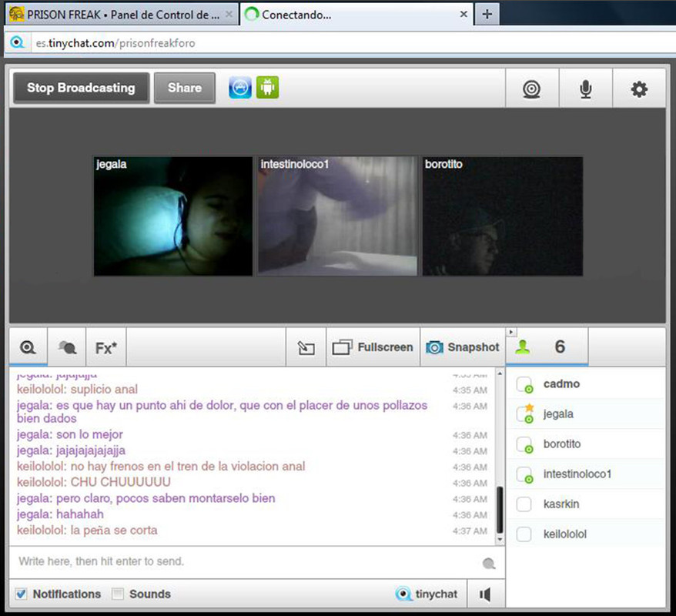Viewport: 676px width, 616px height.
Task: Take a Snapshot
Action: point(463,347)
